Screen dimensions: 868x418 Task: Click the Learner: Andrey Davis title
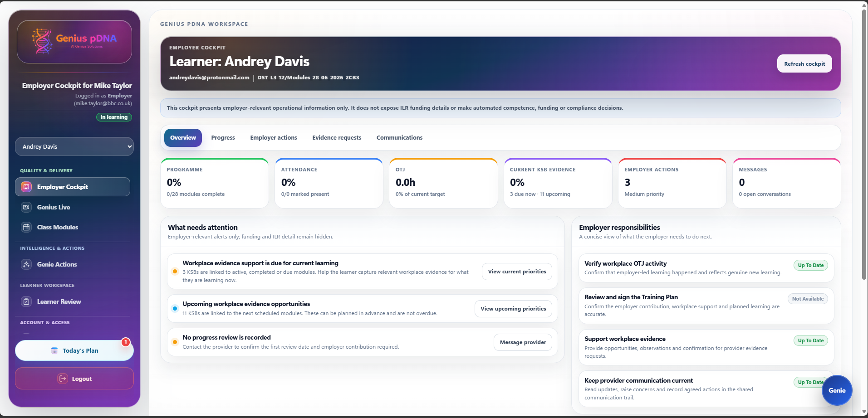coord(239,61)
